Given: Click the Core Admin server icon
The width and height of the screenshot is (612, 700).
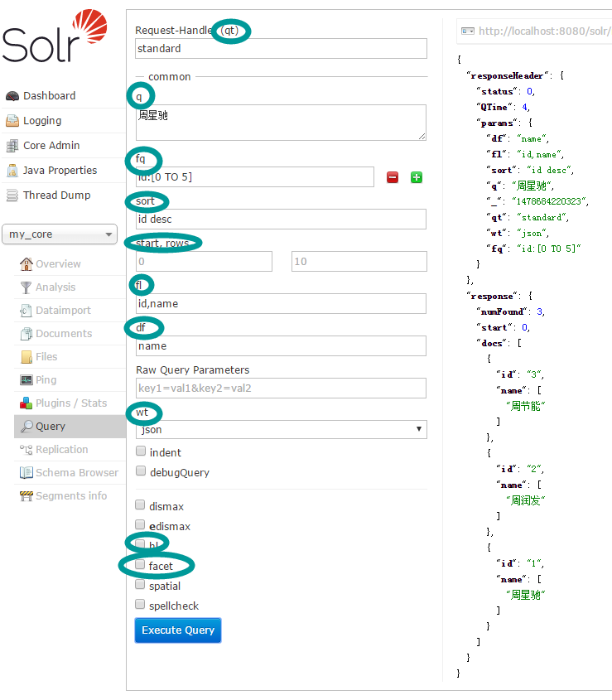Looking at the screenshot, I should click(12, 146).
